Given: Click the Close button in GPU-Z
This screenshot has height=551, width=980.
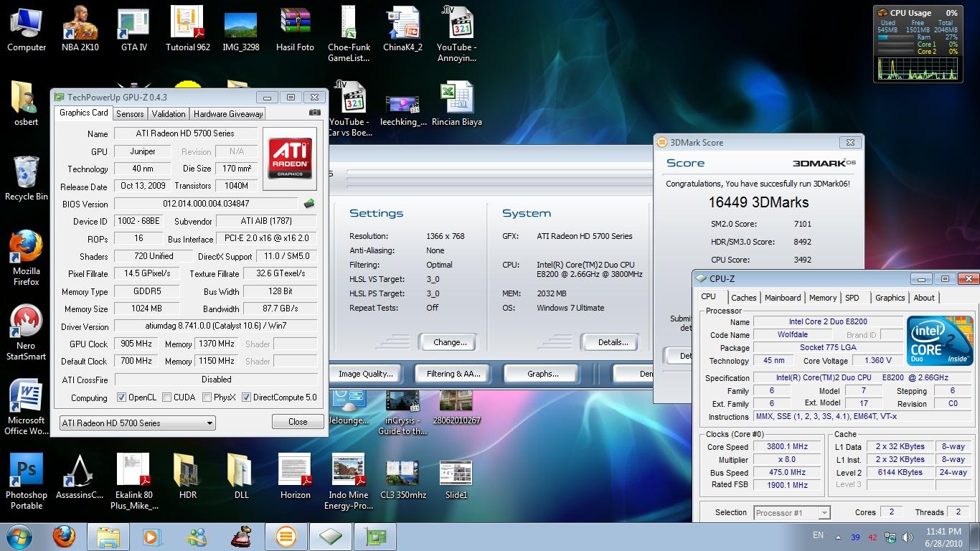Looking at the screenshot, I should click(x=298, y=421).
